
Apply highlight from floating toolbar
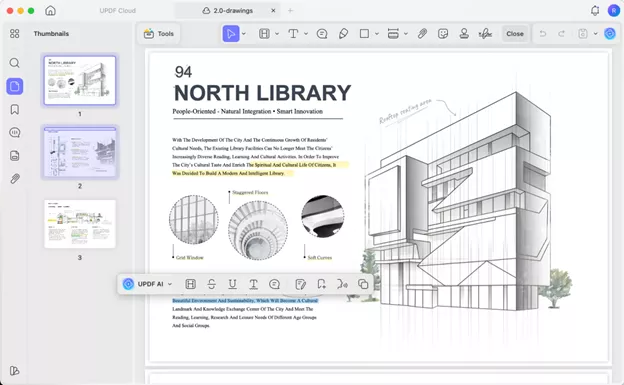tap(191, 284)
